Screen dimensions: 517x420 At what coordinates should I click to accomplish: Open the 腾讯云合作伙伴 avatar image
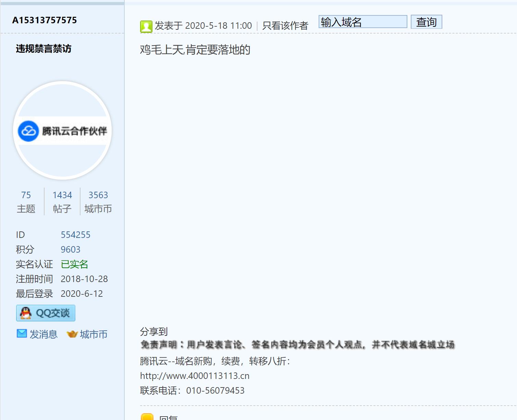tap(63, 131)
